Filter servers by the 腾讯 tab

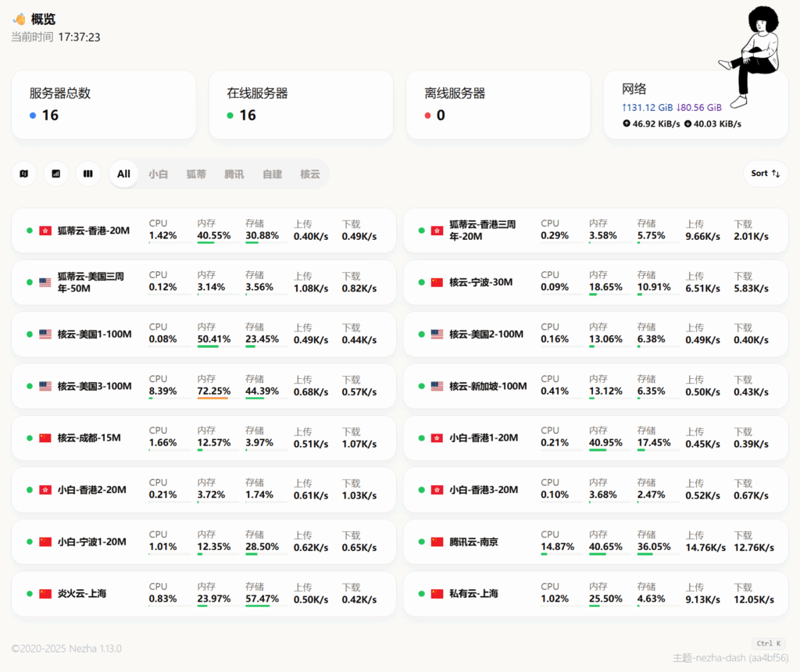[234, 173]
